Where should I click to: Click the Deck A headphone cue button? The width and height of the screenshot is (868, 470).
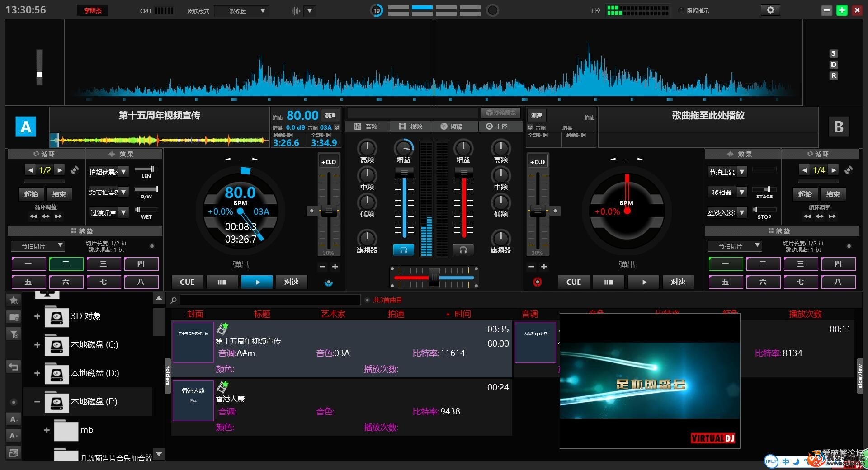click(404, 250)
